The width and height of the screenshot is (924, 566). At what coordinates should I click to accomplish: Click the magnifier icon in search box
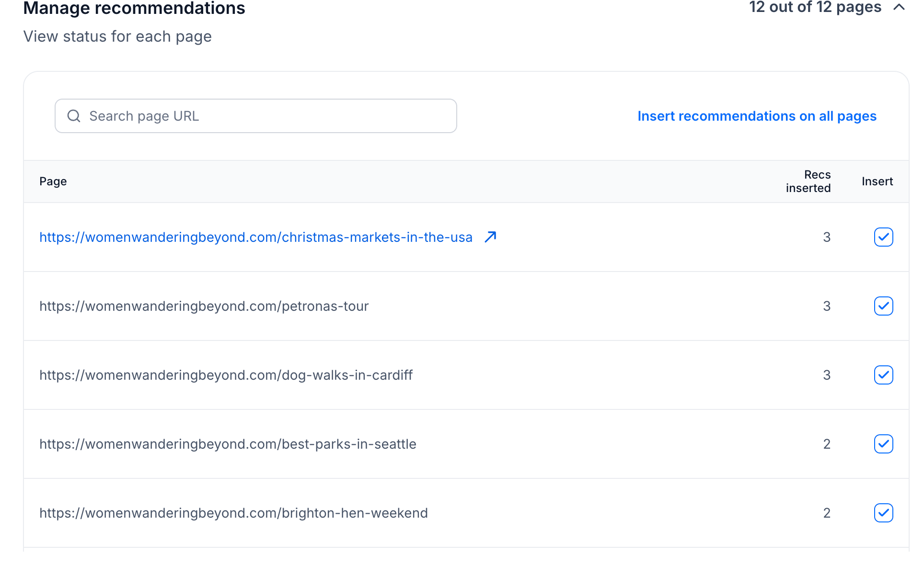(74, 116)
